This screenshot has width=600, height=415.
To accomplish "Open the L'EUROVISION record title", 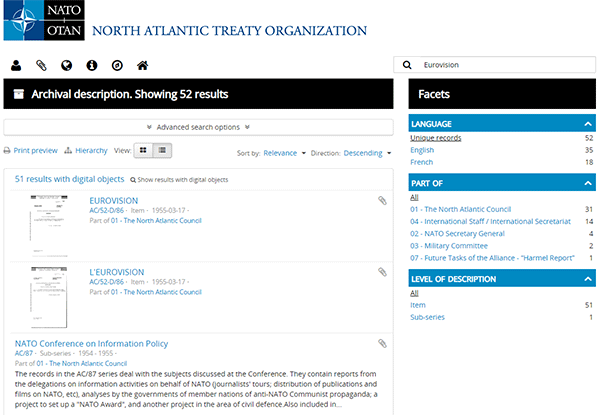I will coord(117,272).
